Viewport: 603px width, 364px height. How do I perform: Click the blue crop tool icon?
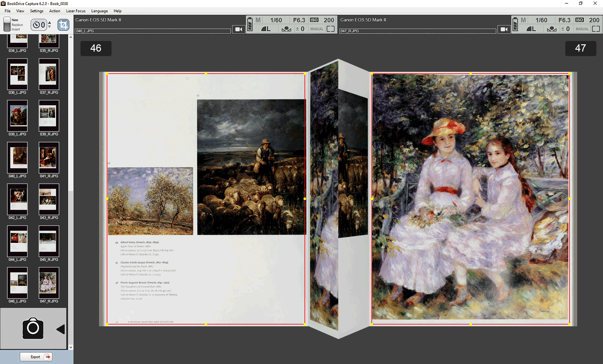(63, 25)
